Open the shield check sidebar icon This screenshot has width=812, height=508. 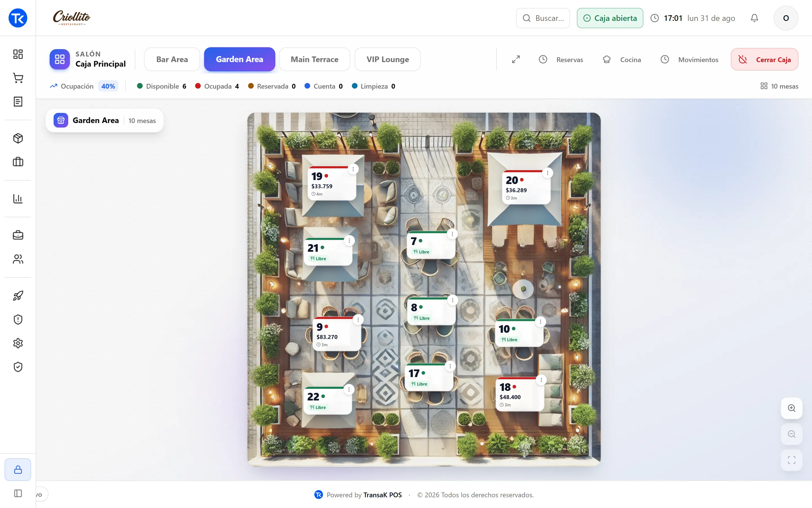point(18,367)
